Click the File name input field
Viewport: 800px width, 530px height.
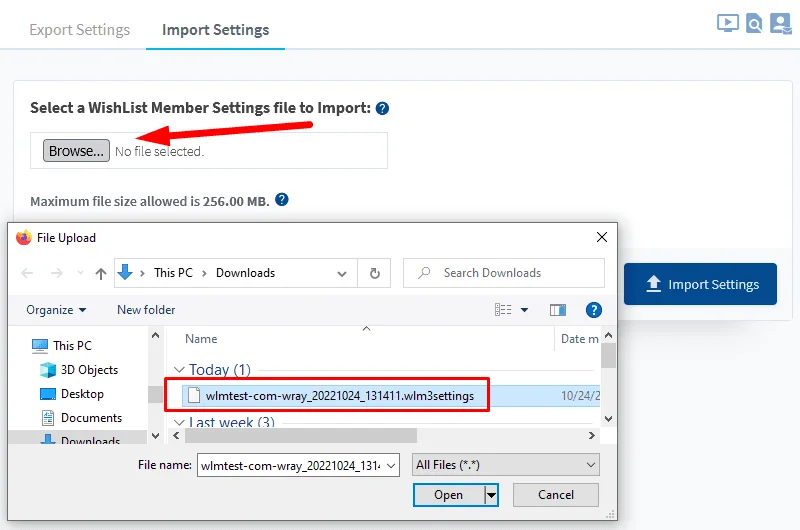click(x=291, y=465)
